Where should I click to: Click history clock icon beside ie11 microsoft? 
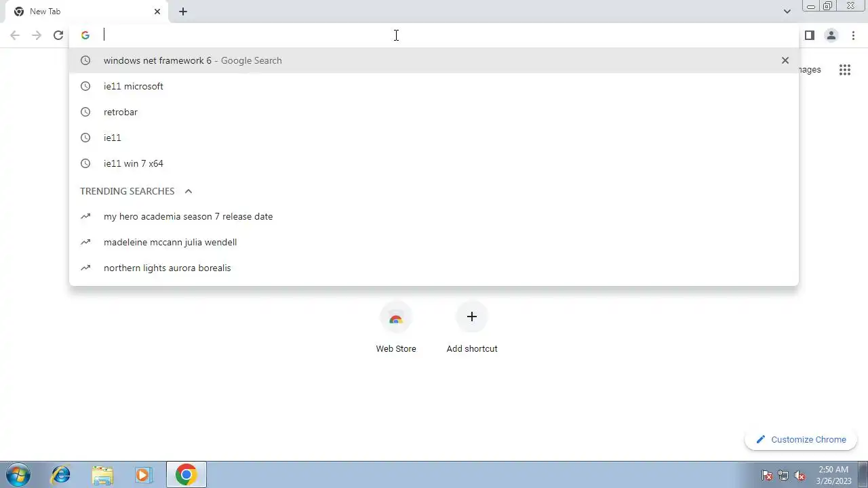[85, 86]
